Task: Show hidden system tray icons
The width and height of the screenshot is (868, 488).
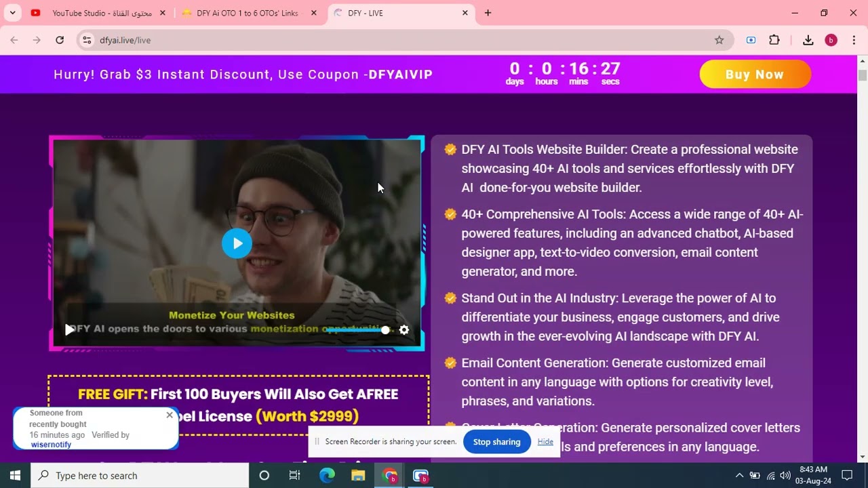Action: pos(739,476)
